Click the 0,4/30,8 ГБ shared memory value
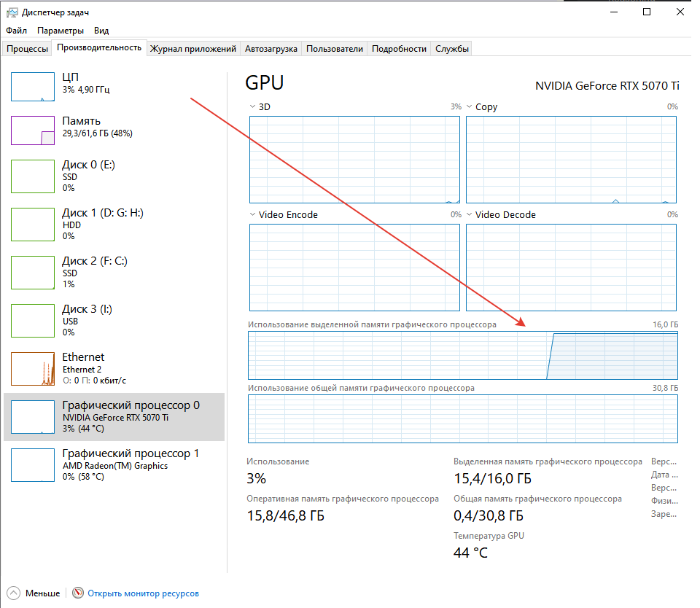Viewport: 700px width, 608px height. 489,515
